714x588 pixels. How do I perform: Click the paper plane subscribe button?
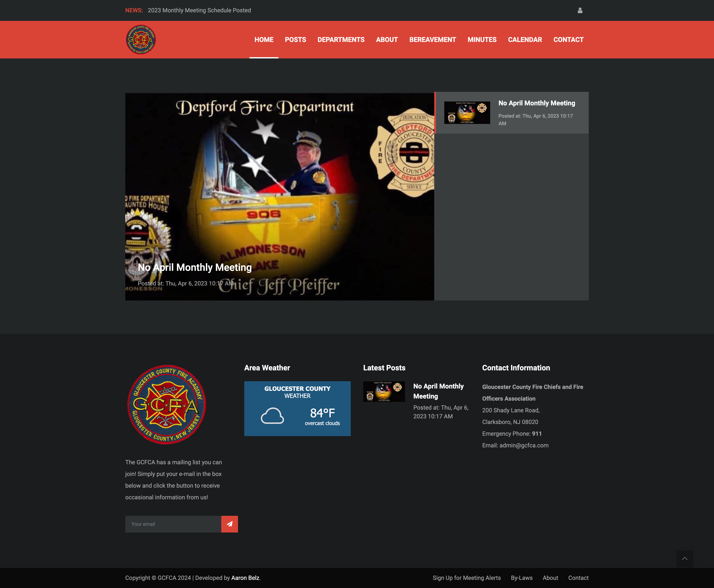229,524
